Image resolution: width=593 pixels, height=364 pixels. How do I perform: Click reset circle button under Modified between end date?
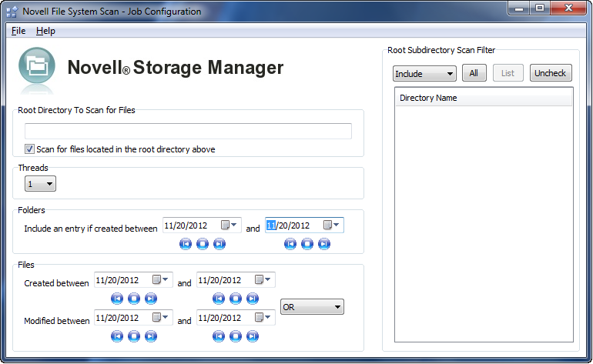236,336
